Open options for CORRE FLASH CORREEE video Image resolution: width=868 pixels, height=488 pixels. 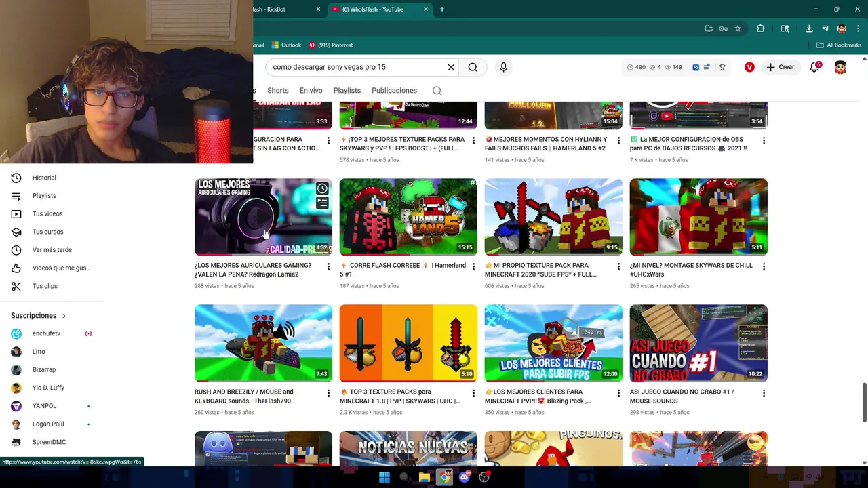[x=473, y=267]
